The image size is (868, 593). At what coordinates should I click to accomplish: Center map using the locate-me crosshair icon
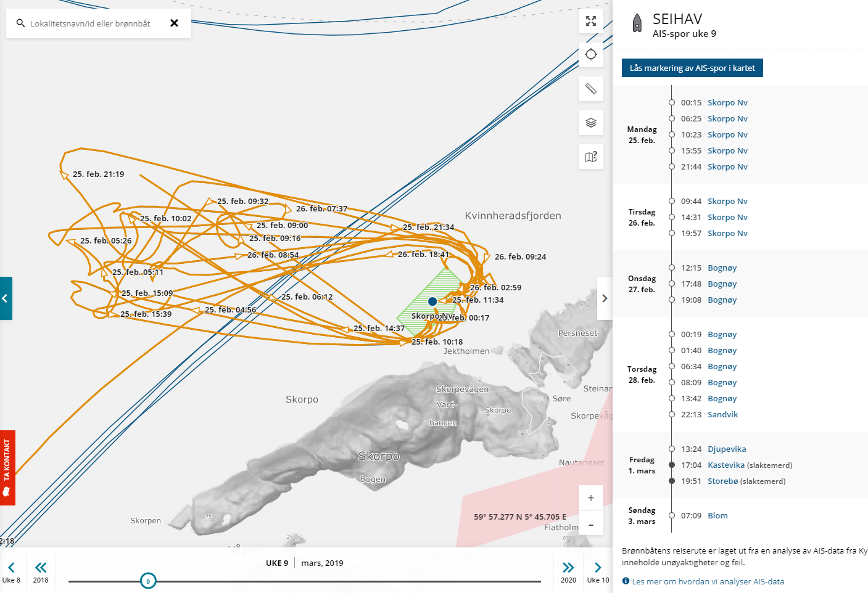(590, 55)
